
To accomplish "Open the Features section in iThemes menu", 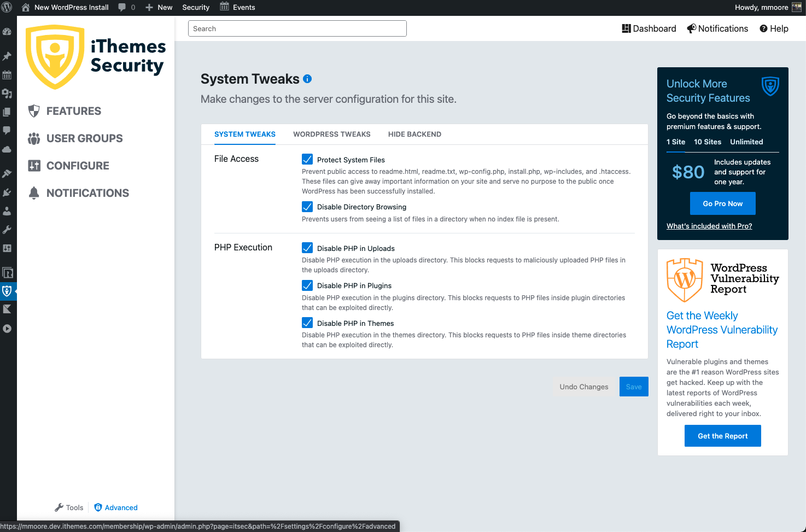I will [65, 111].
